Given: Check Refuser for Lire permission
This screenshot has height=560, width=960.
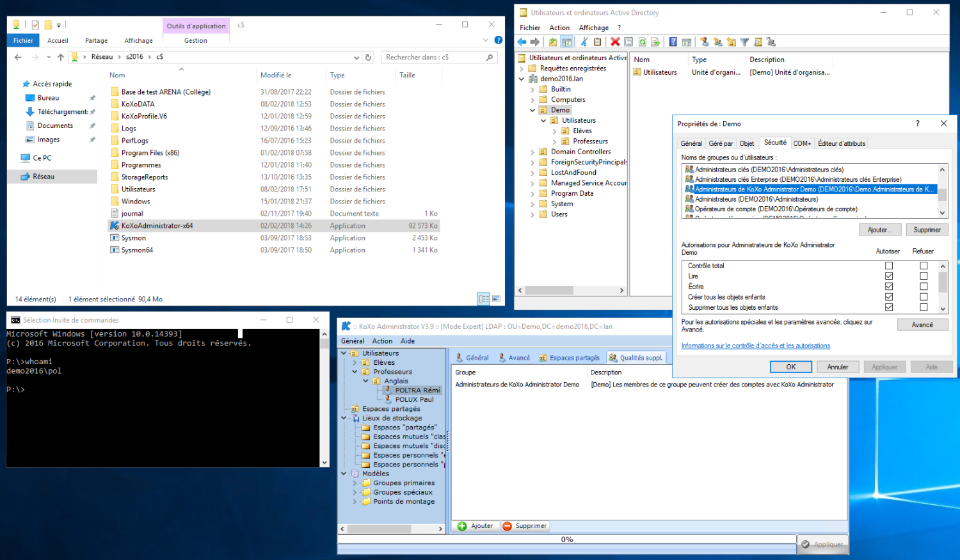Looking at the screenshot, I should pos(924,276).
